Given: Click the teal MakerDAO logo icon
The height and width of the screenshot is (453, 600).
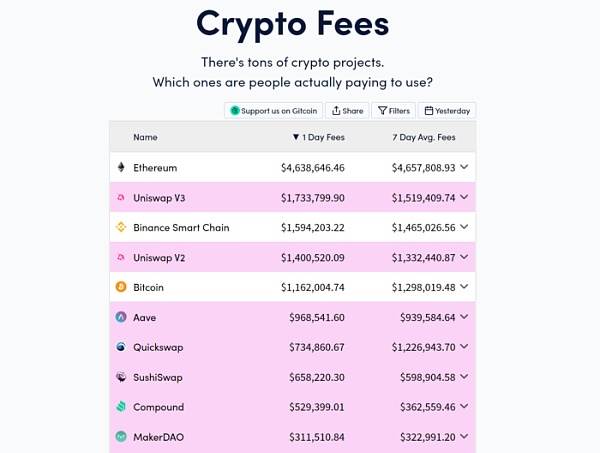Looking at the screenshot, I should click(121, 437).
